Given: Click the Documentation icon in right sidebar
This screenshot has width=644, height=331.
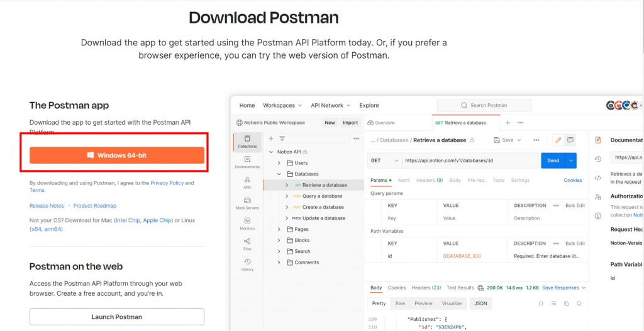Looking at the screenshot, I should [x=598, y=140].
